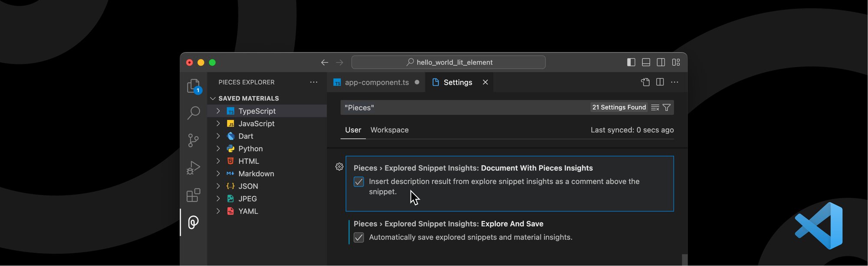Click the Python language icon

click(x=230, y=149)
